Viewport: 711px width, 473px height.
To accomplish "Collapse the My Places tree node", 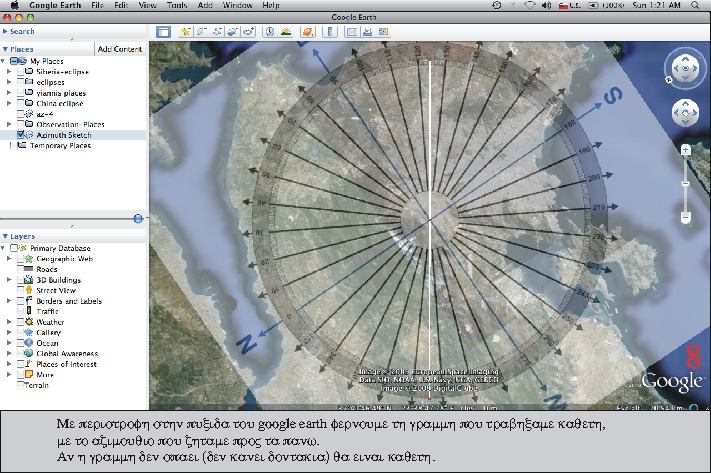I will pos(3,61).
